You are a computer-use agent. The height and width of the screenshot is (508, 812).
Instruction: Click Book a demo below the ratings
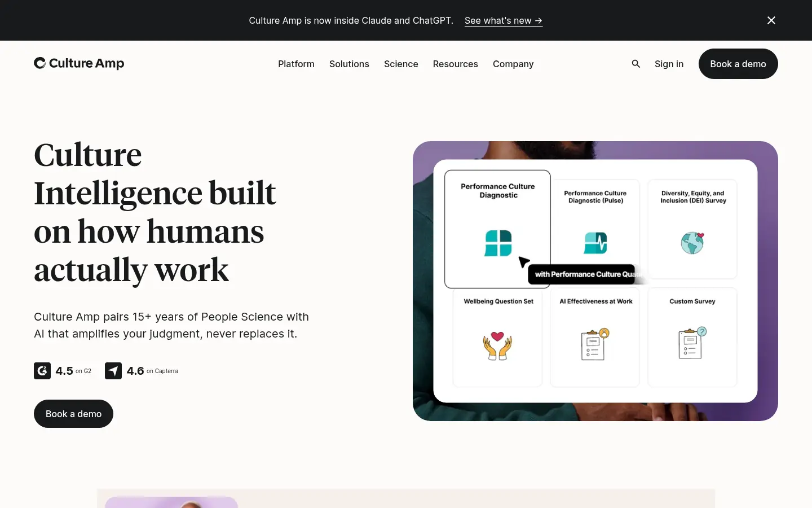(x=73, y=414)
